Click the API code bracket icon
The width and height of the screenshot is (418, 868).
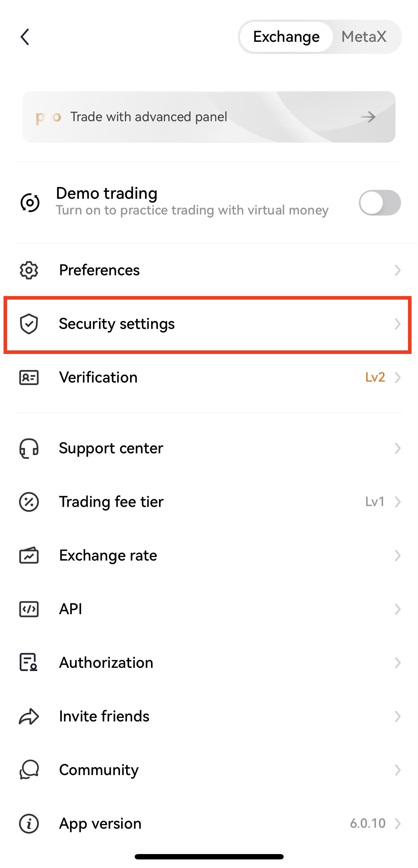(29, 609)
